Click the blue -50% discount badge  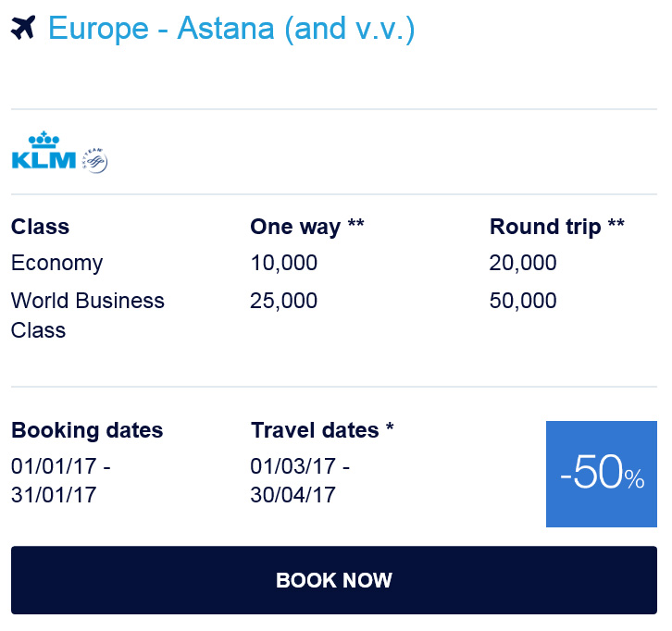[601, 474]
